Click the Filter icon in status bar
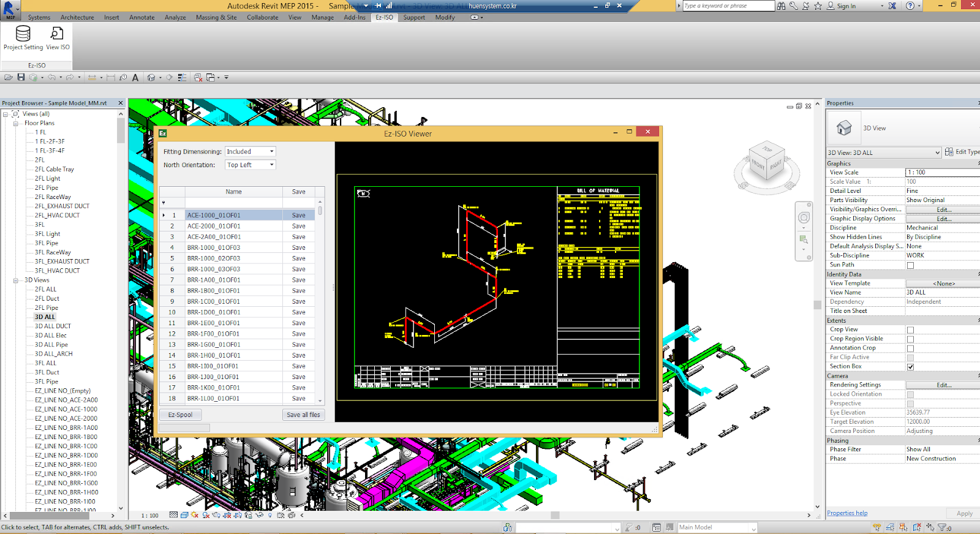Screen dimensions: 980x534 pos(942,527)
